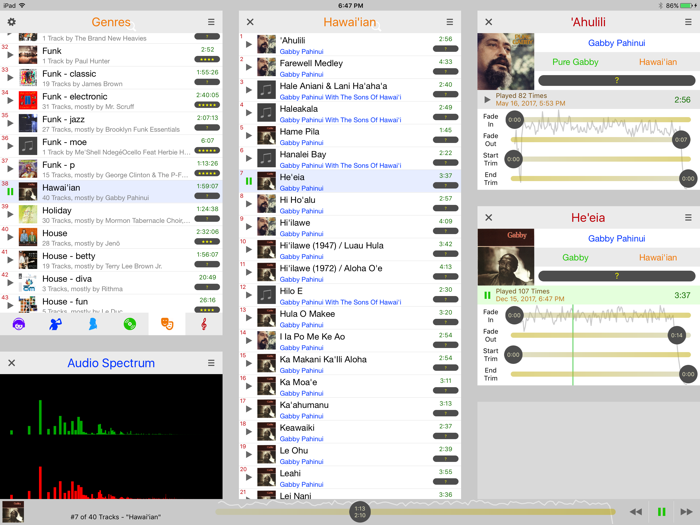Open the Hawai'ian panel hamburger menu
The image size is (700, 525).
(450, 22)
